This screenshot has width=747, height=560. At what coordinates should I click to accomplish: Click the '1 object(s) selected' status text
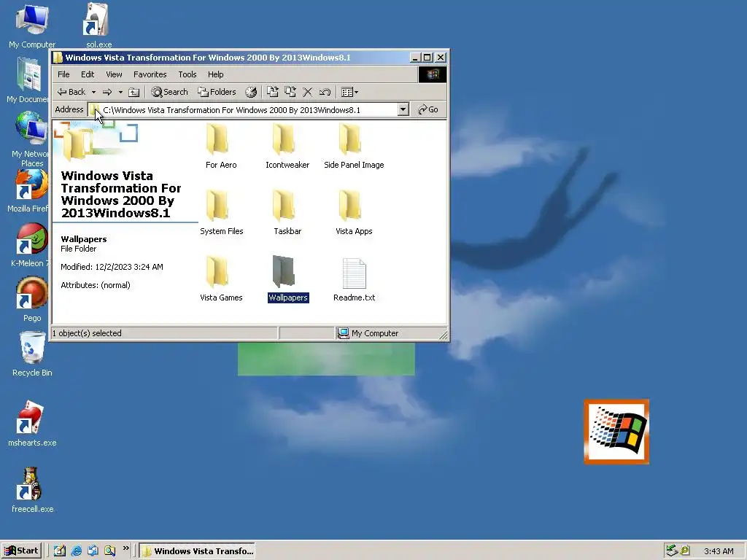pyautogui.click(x=87, y=333)
